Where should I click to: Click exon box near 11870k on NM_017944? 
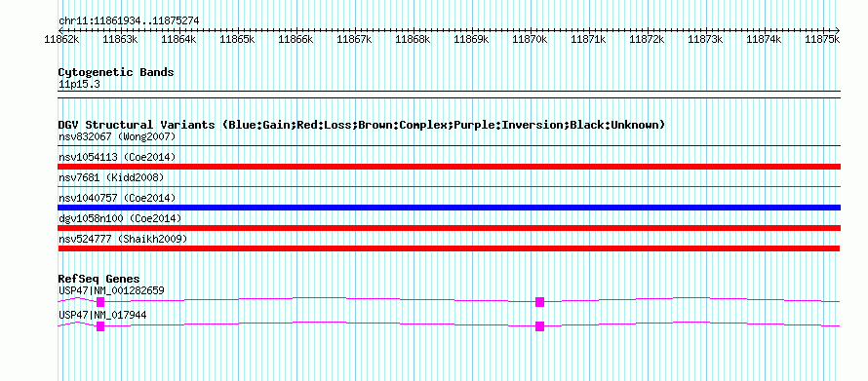coord(539,326)
